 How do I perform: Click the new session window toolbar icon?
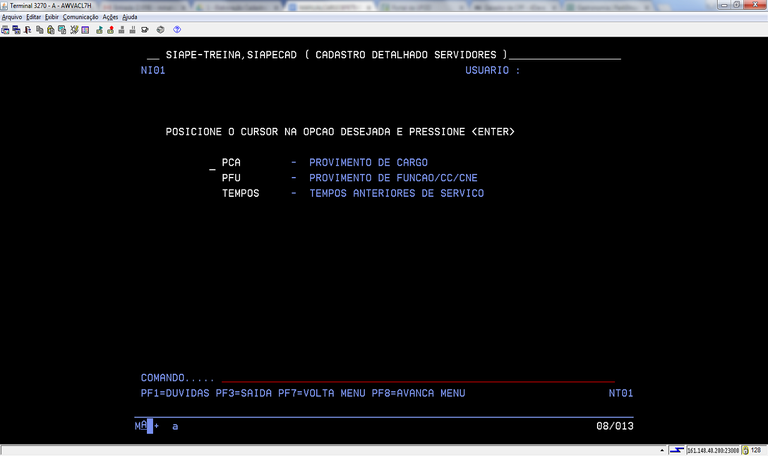click(x=5, y=30)
